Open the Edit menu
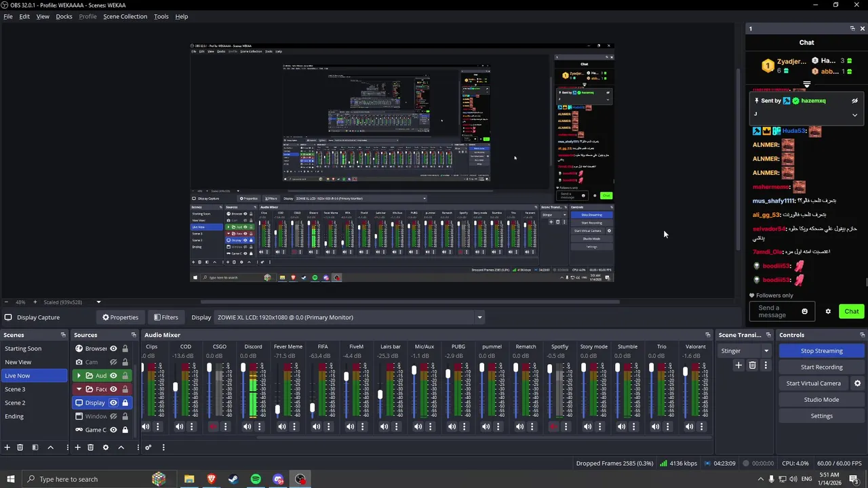Screen dimensions: 868x488 point(24,16)
